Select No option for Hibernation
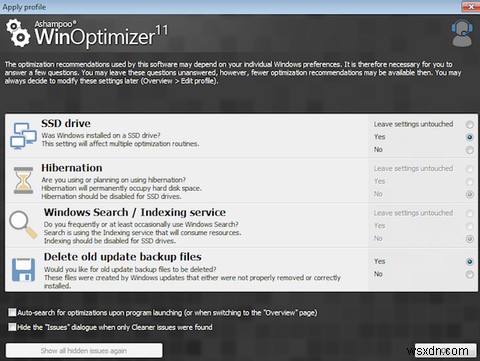The height and width of the screenshot is (361, 480). tap(470, 194)
